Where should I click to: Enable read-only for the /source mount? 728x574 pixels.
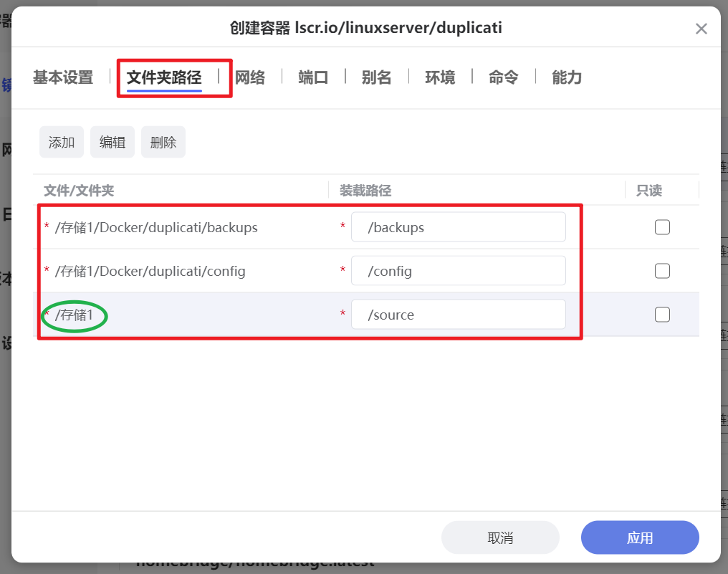tap(662, 314)
